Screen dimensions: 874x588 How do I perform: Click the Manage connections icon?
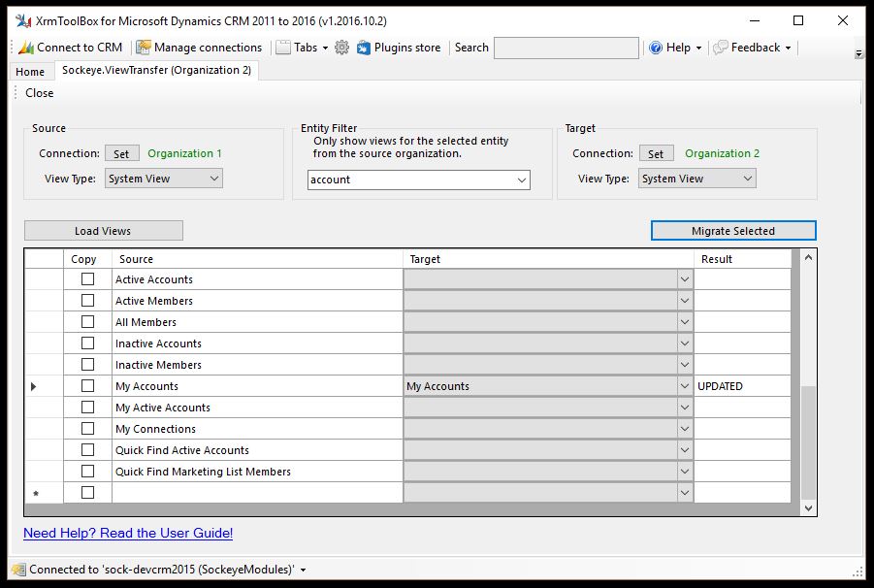[x=144, y=48]
